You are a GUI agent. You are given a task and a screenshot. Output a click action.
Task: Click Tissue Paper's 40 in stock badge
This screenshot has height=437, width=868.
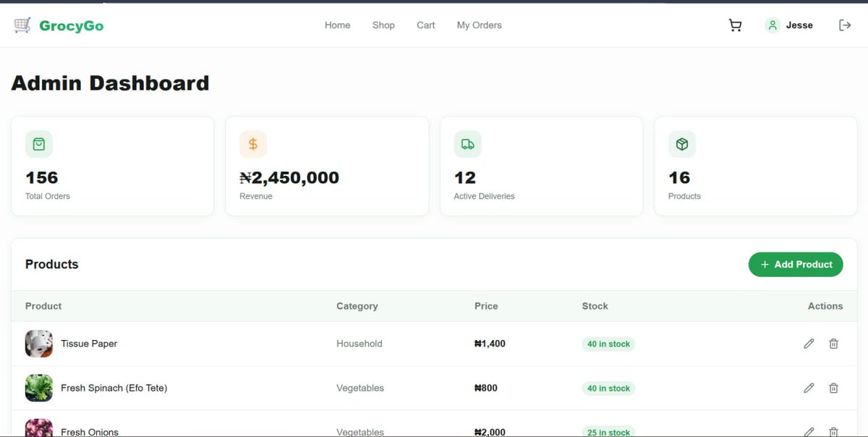(608, 344)
